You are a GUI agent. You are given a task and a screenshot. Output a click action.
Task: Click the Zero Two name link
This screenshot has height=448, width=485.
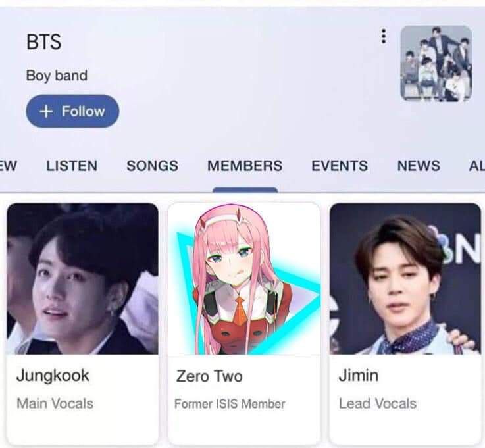click(209, 376)
